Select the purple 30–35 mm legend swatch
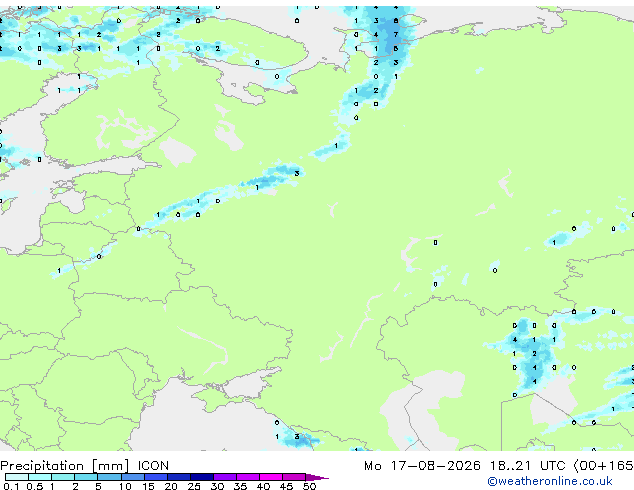634x490 pixels. coord(225,477)
